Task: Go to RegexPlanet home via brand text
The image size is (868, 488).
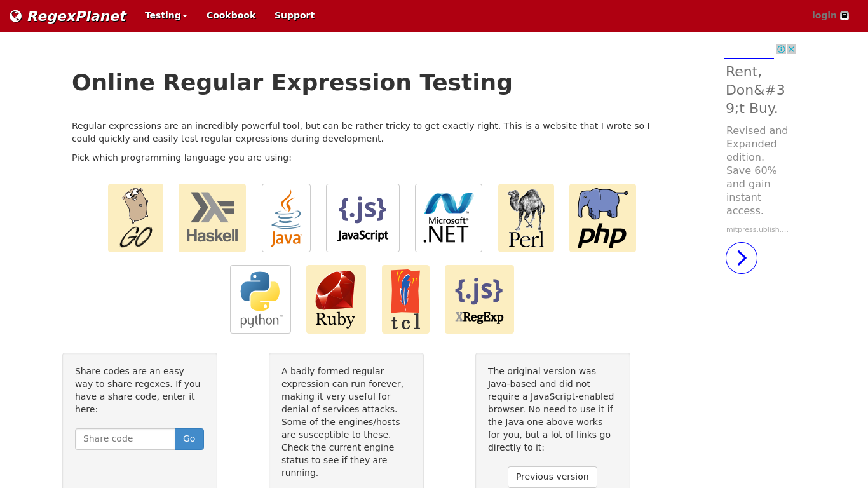Action: tap(77, 16)
